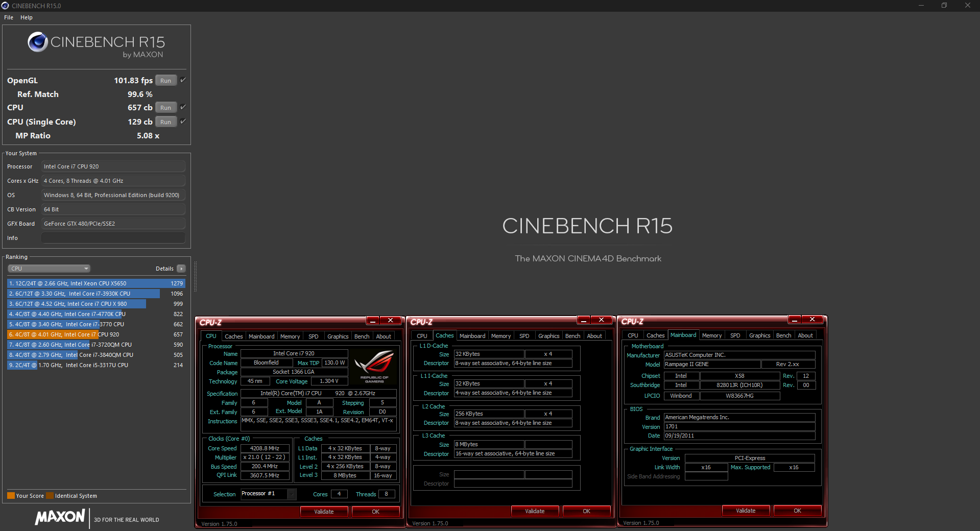980x531 pixels.
Task: Open the Ranking CPU dropdown
Action: tap(49, 269)
